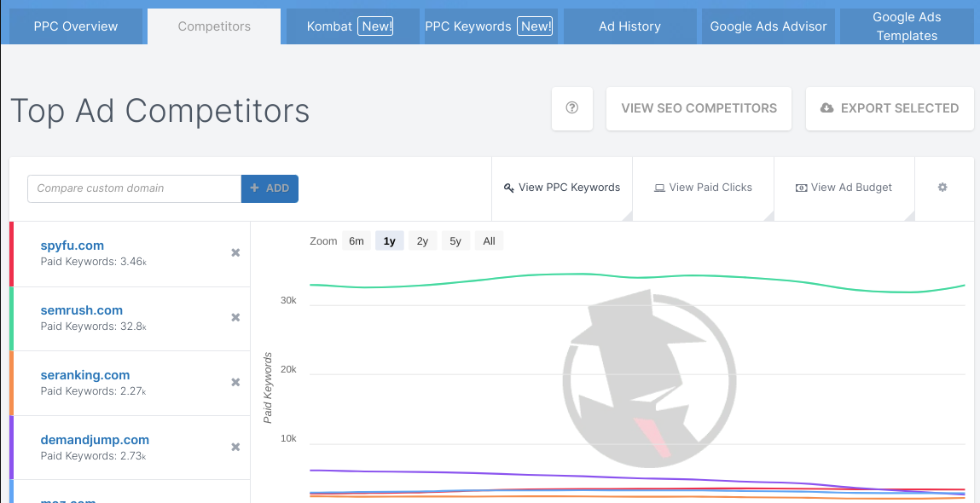The height and width of the screenshot is (503, 980).
Task: Click Export Selected button
Action: pos(890,108)
